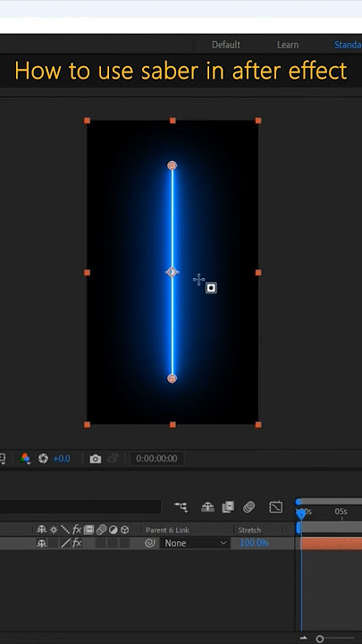Viewport: 362px width, 644px height.
Task: Click the Show Snapshot icon
Action: pyautogui.click(x=113, y=458)
